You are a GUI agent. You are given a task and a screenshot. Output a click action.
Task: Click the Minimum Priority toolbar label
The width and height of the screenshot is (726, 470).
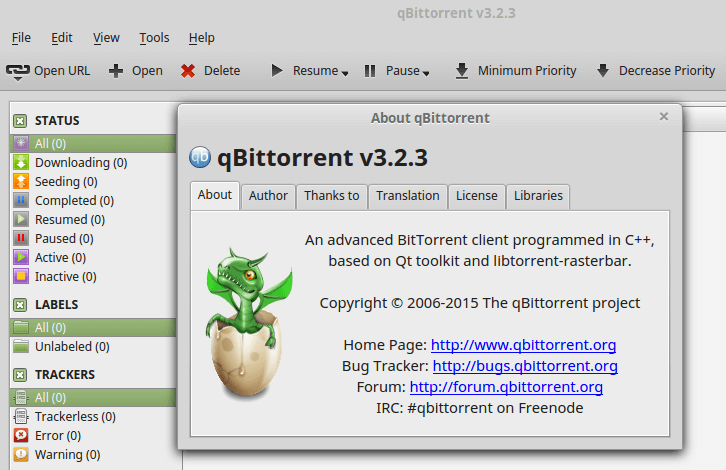point(527,71)
